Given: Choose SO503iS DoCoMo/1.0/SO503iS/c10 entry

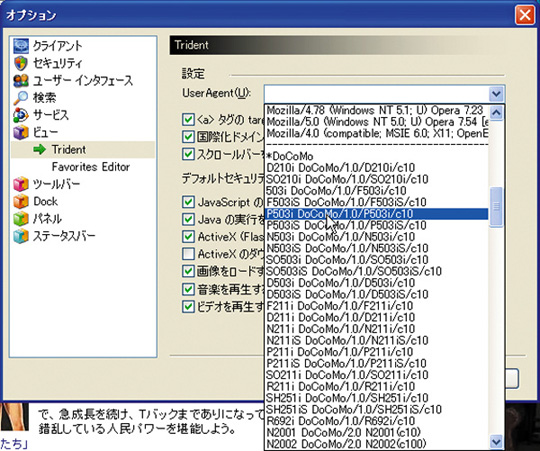Looking at the screenshot, I should [376, 271].
